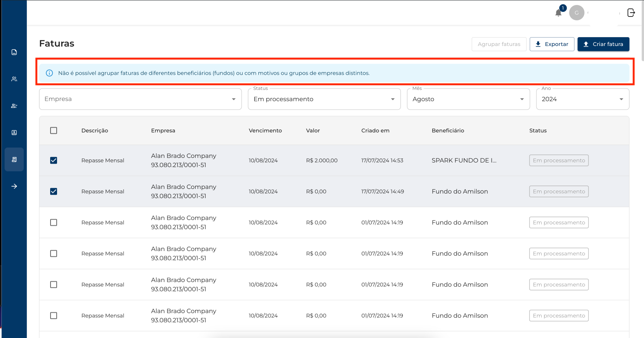Expand sidebar with the right arrow icon
This screenshot has height=338, width=644.
pos(14,186)
